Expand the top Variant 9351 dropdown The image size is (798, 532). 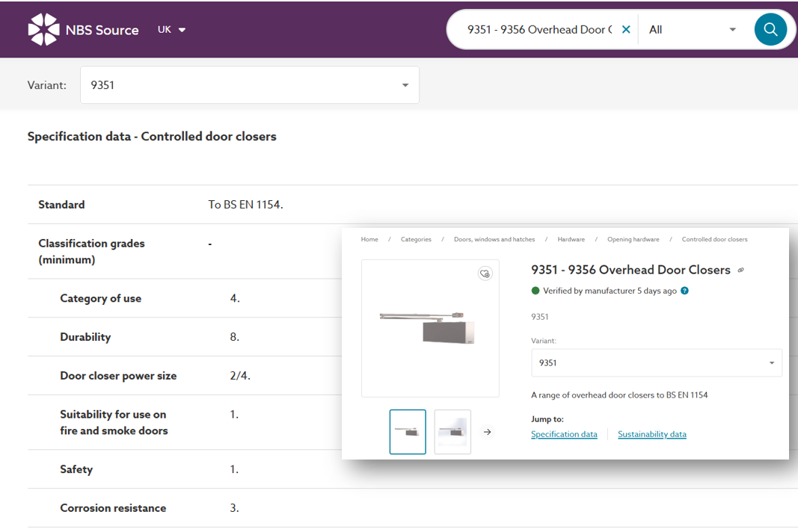click(249, 85)
